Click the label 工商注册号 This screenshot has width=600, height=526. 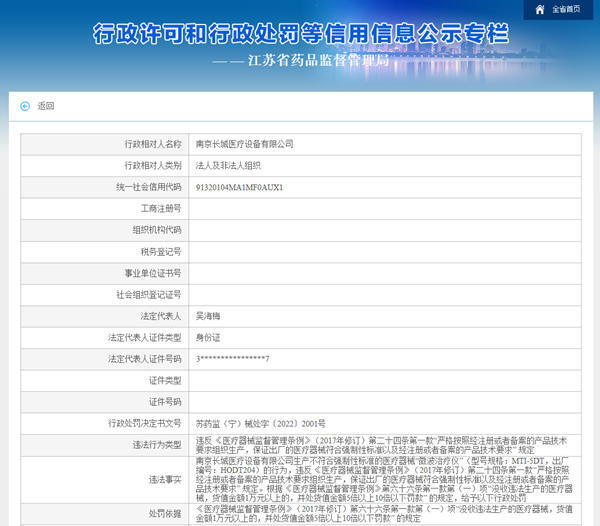[161, 208]
